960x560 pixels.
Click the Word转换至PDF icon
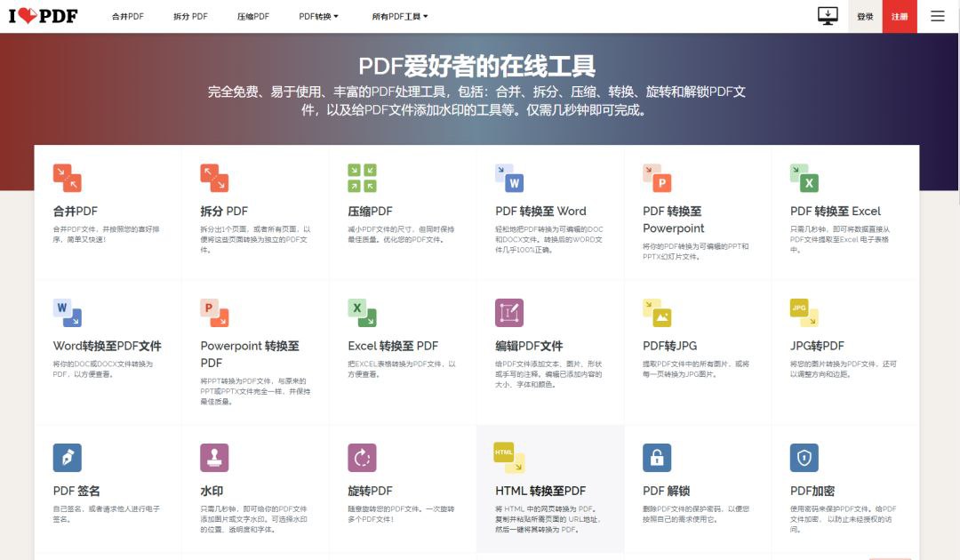[68, 313]
